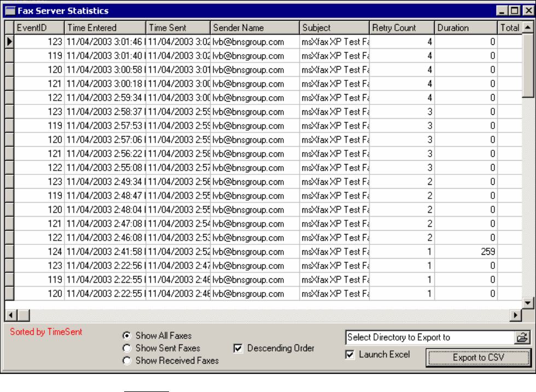The width and height of the screenshot is (536, 392).
Task: Select the Show Sent Faxes option
Action: [x=127, y=348]
